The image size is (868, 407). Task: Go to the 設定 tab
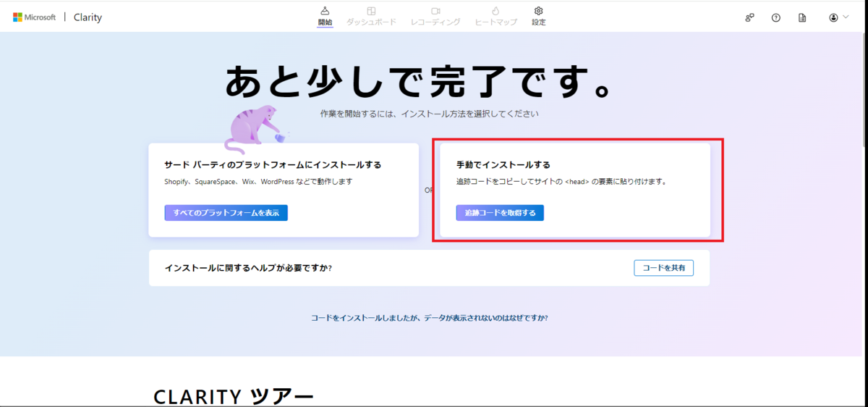(538, 16)
